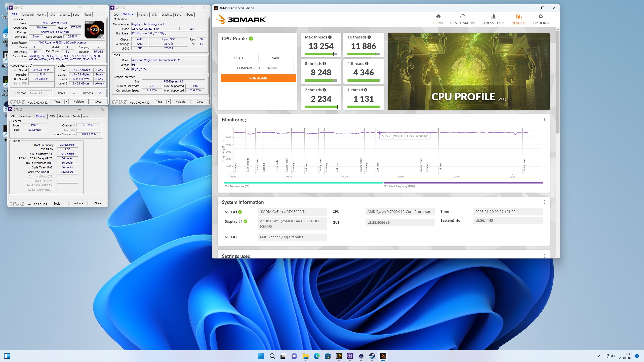Viewport: 644px width, 362px height.
Task: Launch Microsoft Edge from the taskbar
Action: point(316,356)
